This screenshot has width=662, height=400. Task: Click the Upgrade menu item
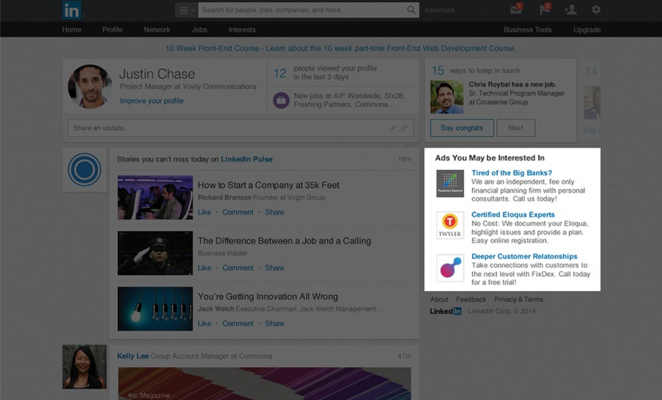[x=587, y=30]
